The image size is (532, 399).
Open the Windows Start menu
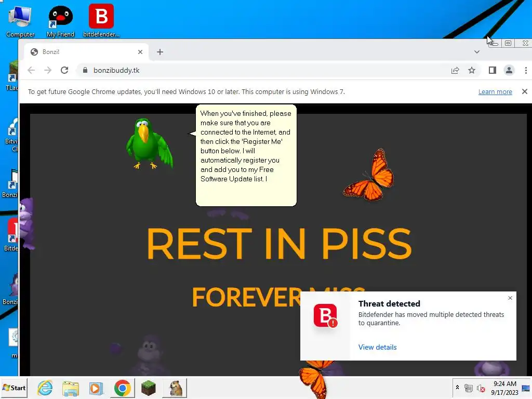pos(14,388)
